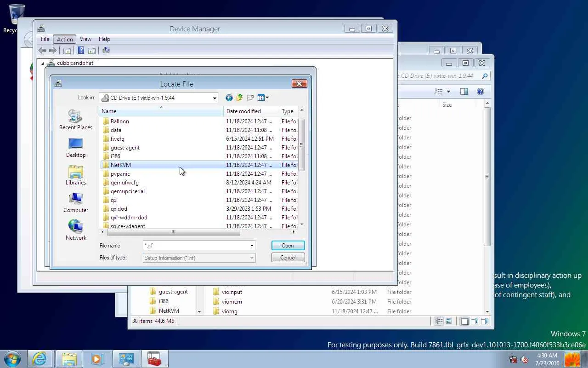Open the View menu in Device Manager
Viewport: 588px width, 368px height.
coord(85,39)
